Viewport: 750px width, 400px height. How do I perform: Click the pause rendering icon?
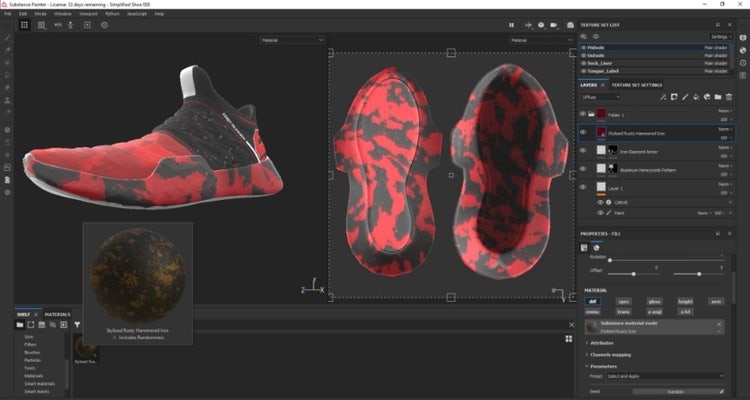(x=511, y=25)
